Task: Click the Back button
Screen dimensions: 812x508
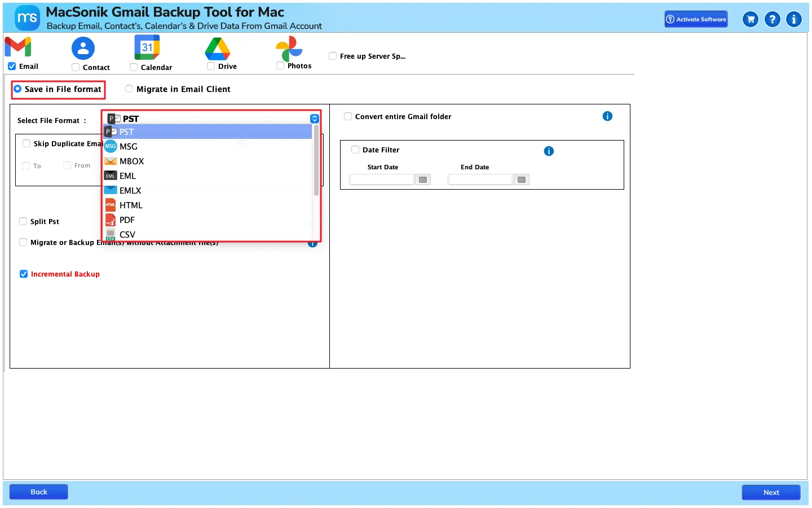Action: coord(39,492)
